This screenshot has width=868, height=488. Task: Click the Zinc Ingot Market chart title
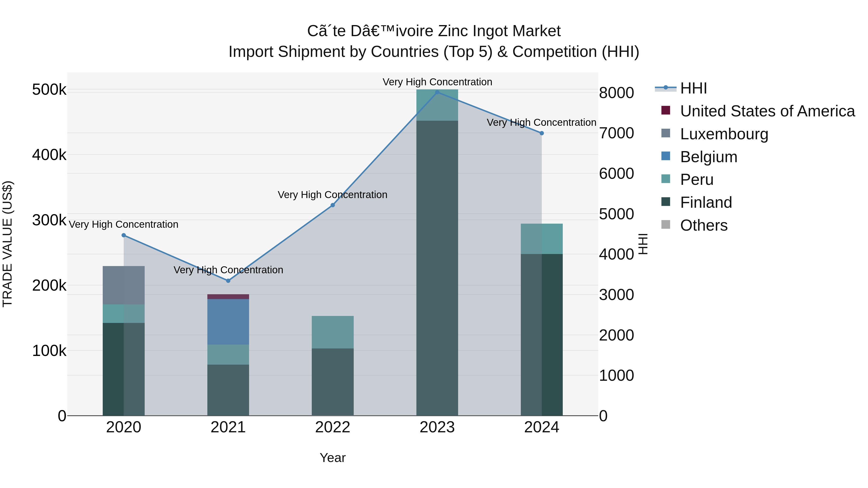click(x=434, y=31)
